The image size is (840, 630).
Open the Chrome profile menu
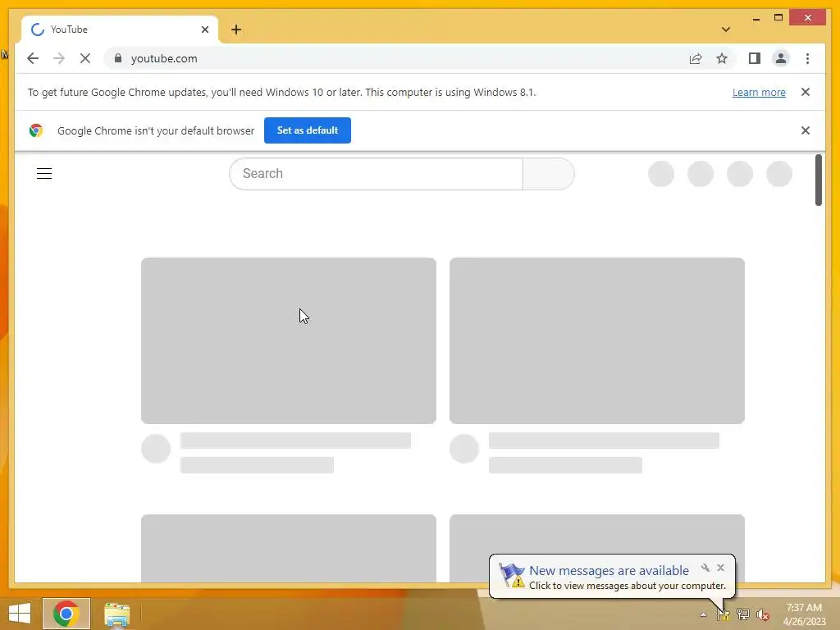(x=781, y=58)
